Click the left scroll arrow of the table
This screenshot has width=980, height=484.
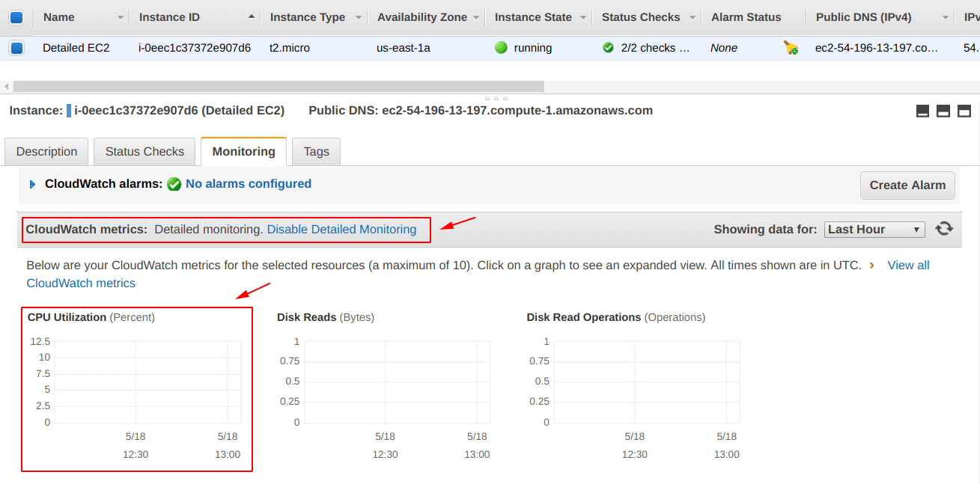[x=6, y=87]
